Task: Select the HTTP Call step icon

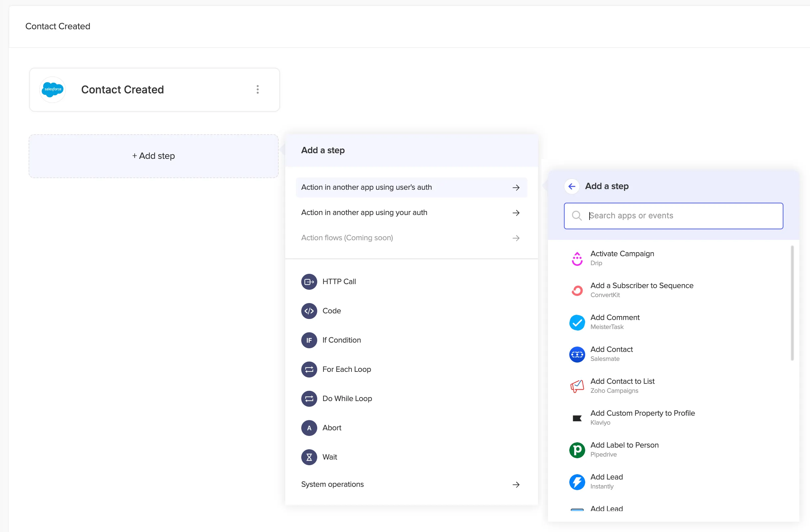Action: 309,281
